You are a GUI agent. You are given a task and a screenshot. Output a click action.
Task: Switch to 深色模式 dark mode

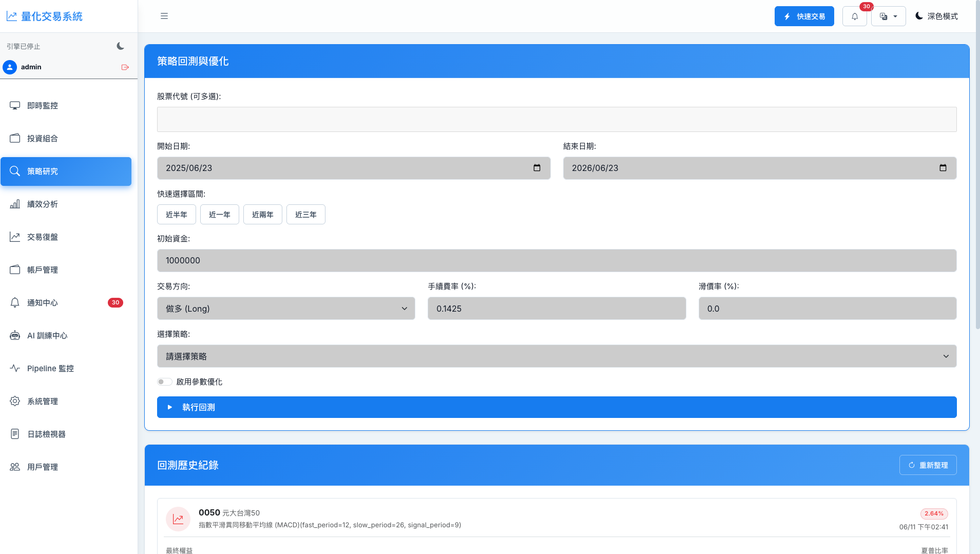coord(936,16)
